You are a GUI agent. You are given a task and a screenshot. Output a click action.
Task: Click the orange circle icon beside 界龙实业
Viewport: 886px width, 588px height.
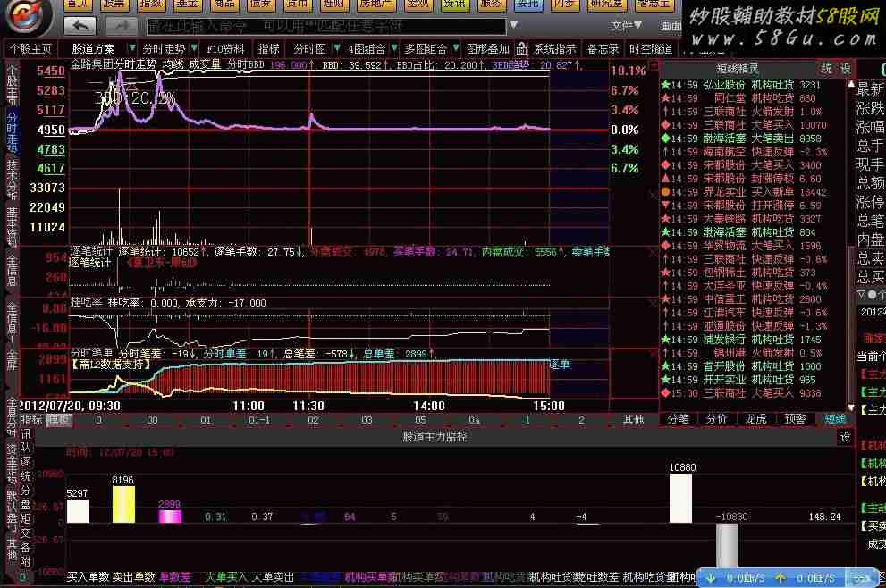666,192
